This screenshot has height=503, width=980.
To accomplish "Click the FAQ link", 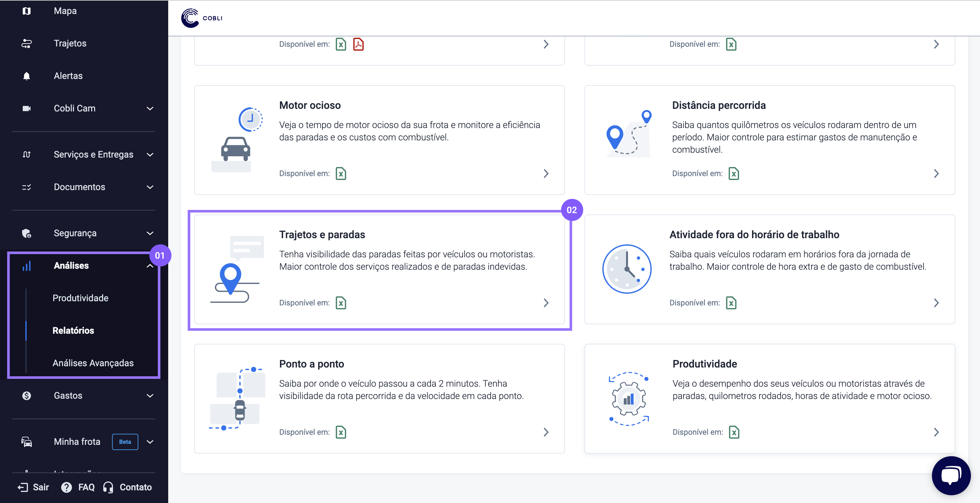I will 78,487.
